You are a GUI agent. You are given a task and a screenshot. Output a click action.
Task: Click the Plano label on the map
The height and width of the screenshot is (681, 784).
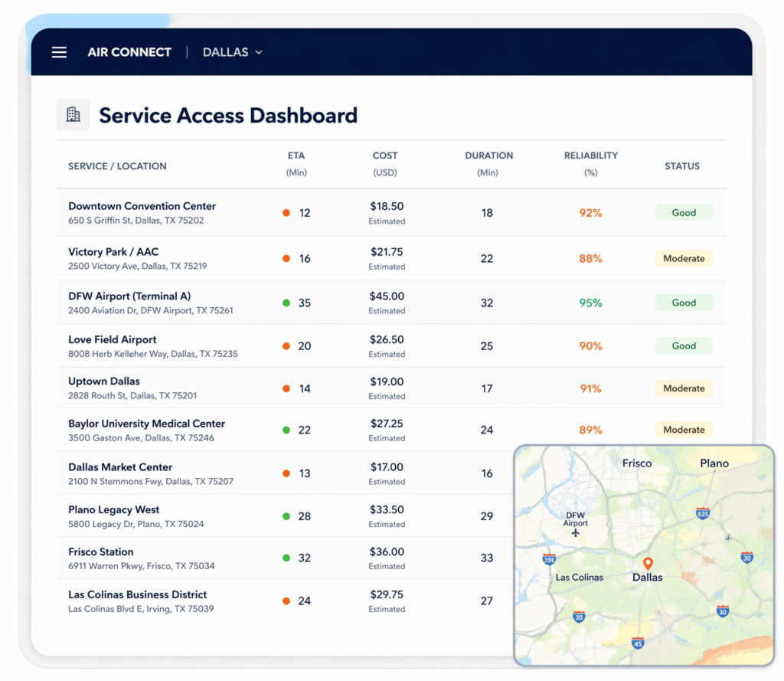click(x=714, y=463)
